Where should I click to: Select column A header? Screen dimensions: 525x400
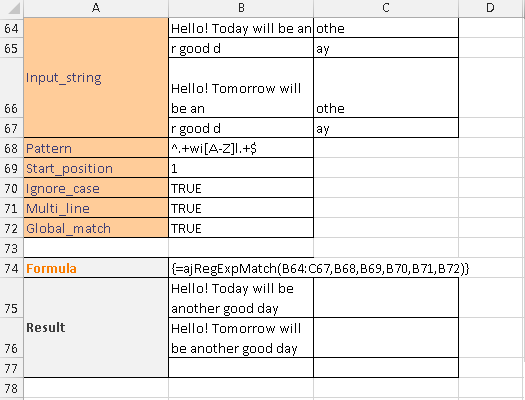96,8
